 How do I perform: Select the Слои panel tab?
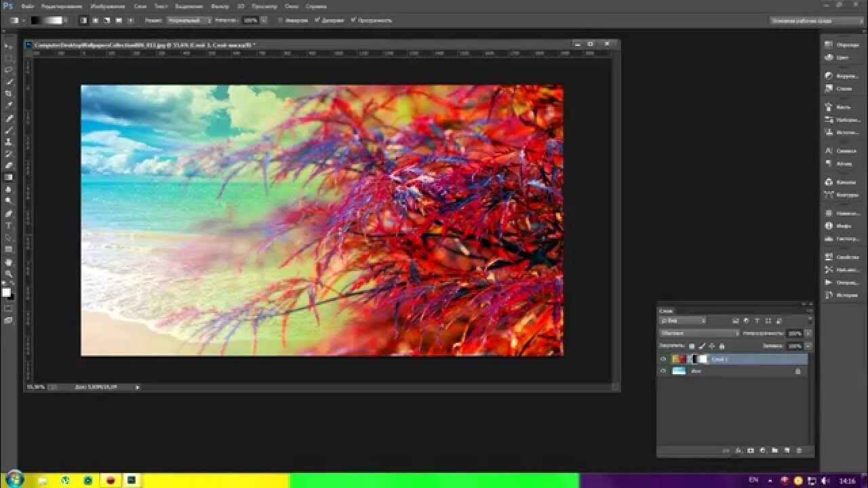point(666,311)
